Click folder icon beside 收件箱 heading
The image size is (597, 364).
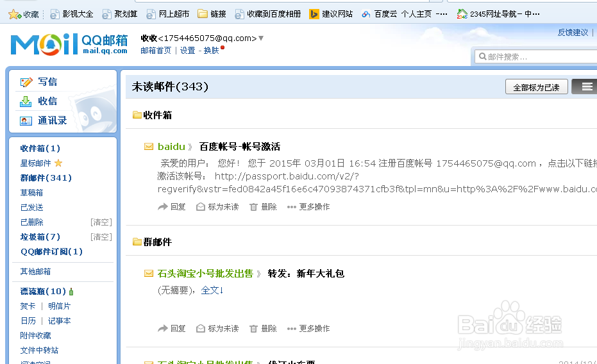click(137, 115)
